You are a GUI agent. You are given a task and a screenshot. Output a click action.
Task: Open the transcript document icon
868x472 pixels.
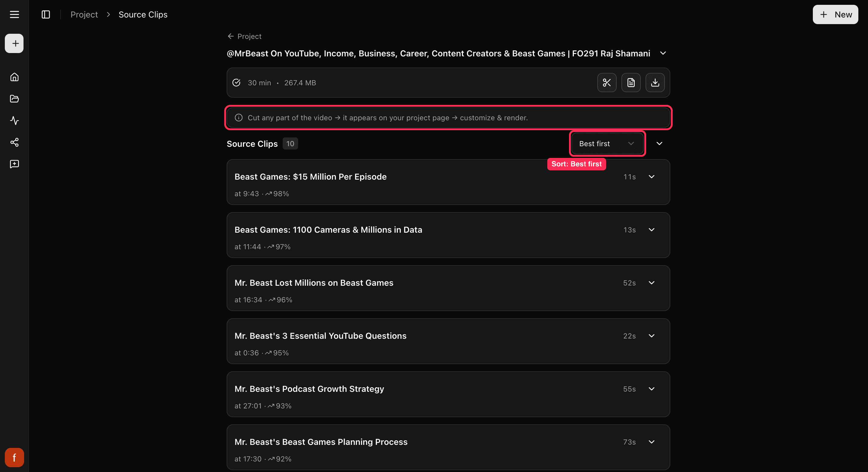(631, 83)
